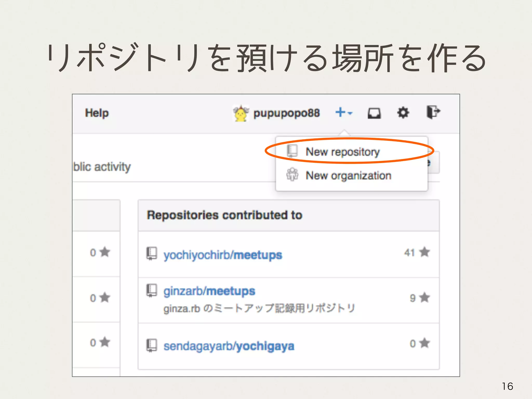
Task: Click repo book icon next to ginzarb/meetups
Action: coord(152,290)
